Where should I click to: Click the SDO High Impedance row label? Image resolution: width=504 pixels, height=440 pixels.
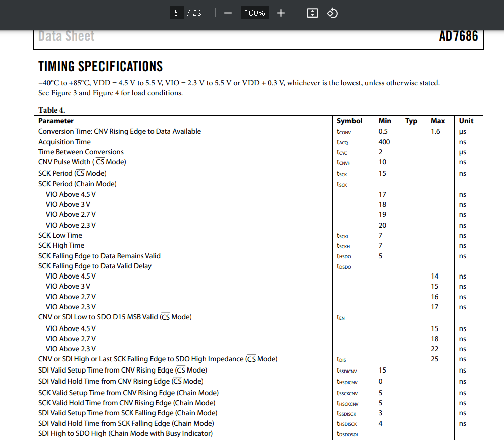point(158,359)
